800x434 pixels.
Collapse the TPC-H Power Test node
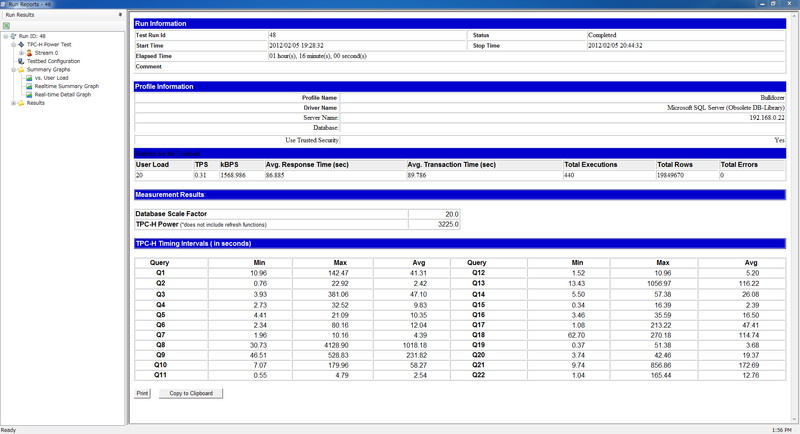coord(14,44)
